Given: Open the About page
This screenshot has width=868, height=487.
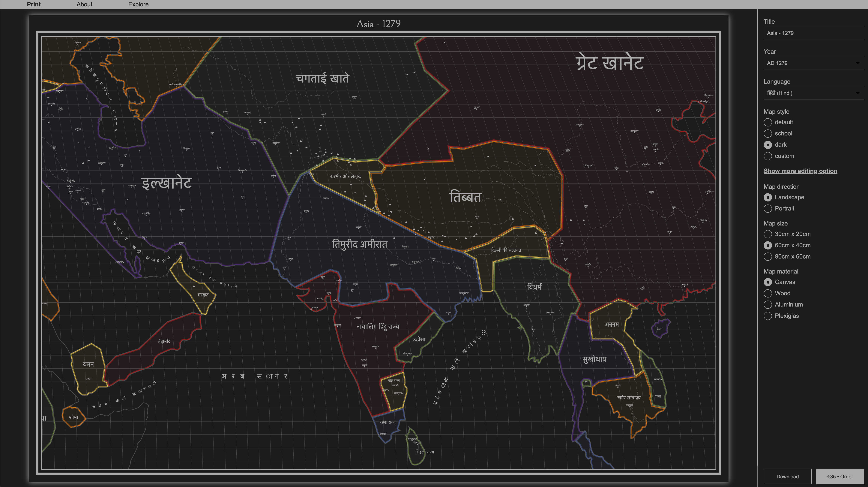Looking at the screenshot, I should [x=84, y=4].
